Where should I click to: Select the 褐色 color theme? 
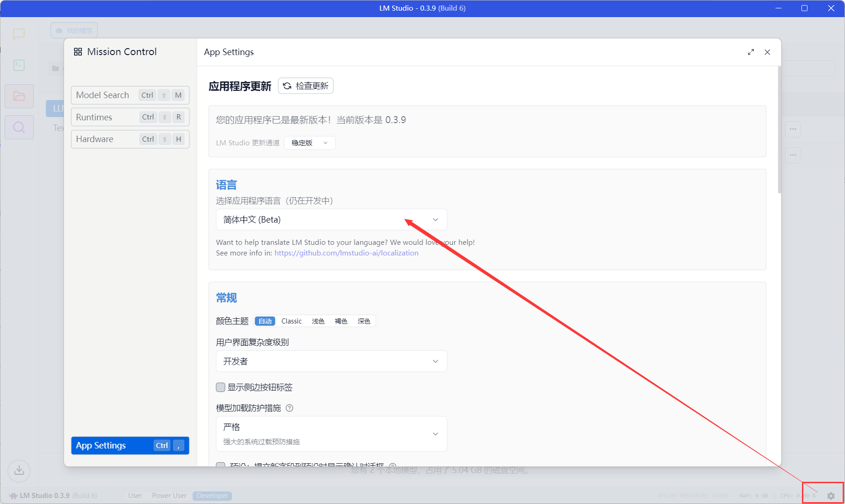pos(341,321)
